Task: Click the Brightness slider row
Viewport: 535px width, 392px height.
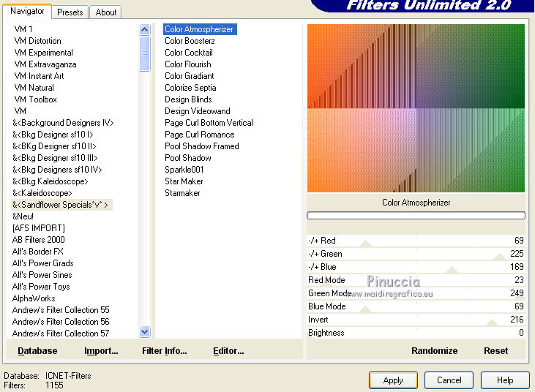Action: (x=416, y=333)
